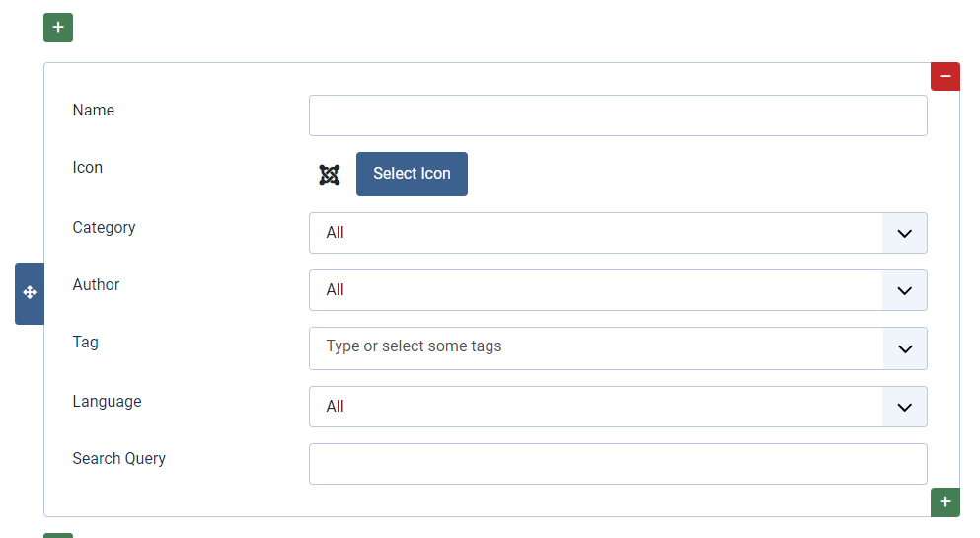The height and width of the screenshot is (538, 980).
Task: Click the Language field label
Action: (108, 402)
